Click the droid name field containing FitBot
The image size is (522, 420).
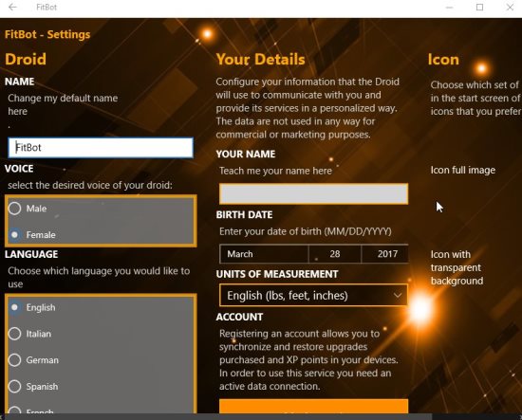click(101, 148)
